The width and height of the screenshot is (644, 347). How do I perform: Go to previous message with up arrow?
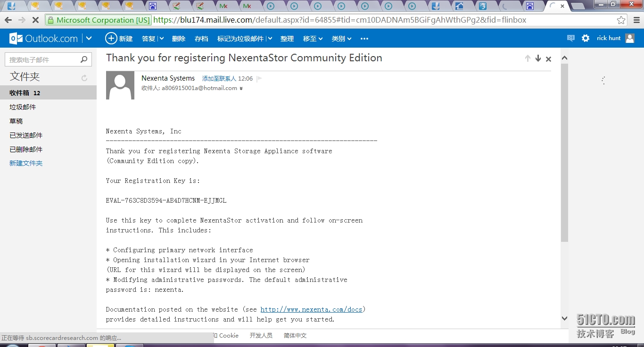pyautogui.click(x=528, y=58)
